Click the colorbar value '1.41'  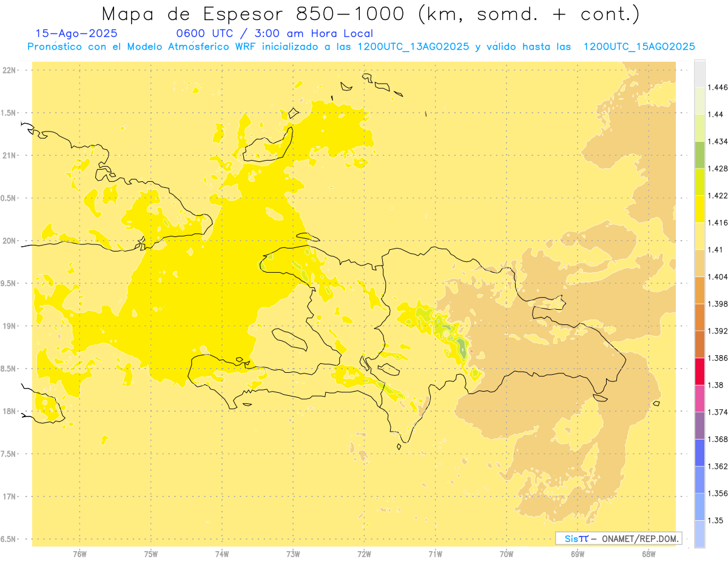click(716, 250)
